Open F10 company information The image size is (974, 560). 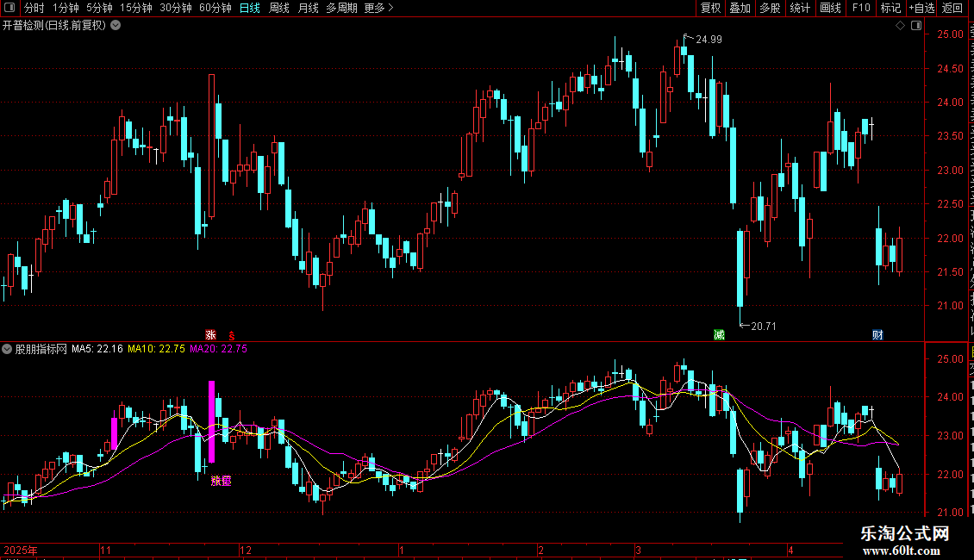click(861, 8)
